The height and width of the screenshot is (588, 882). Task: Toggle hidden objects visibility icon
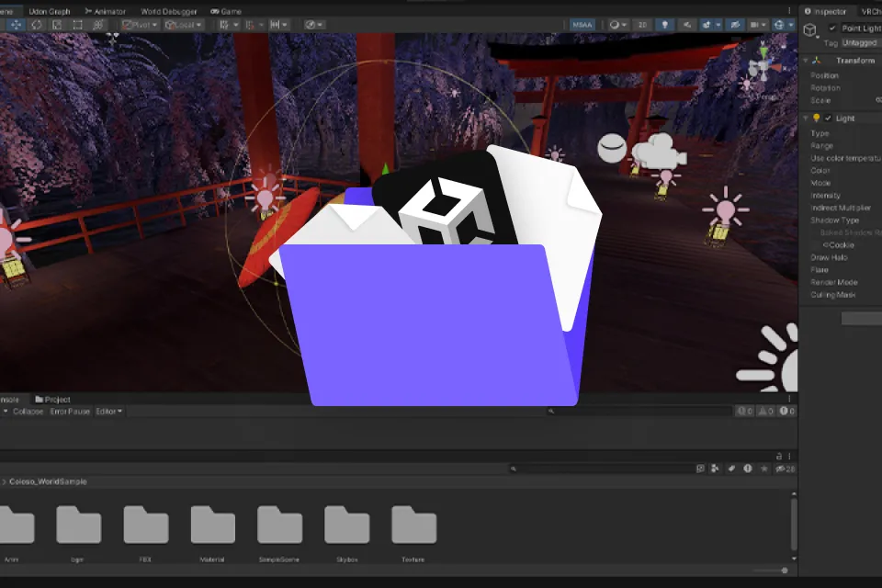(x=735, y=25)
